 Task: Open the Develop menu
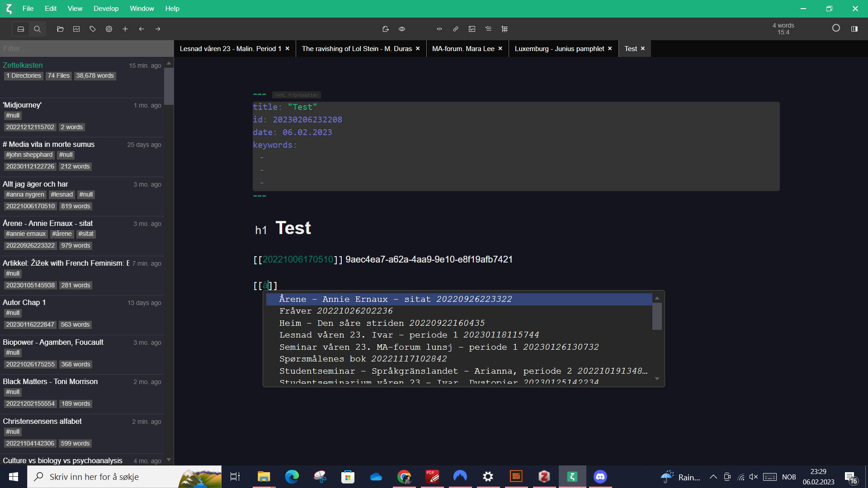(x=106, y=8)
